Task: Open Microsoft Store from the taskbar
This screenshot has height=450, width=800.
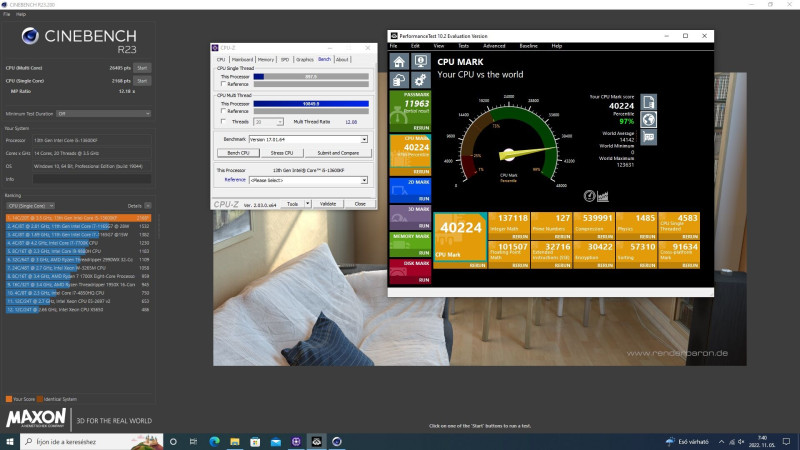Action: pos(255,441)
